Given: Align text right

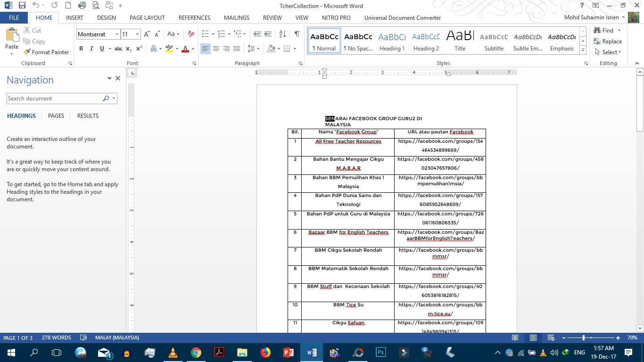Looking at the screenshot, I should coord(226,49).
